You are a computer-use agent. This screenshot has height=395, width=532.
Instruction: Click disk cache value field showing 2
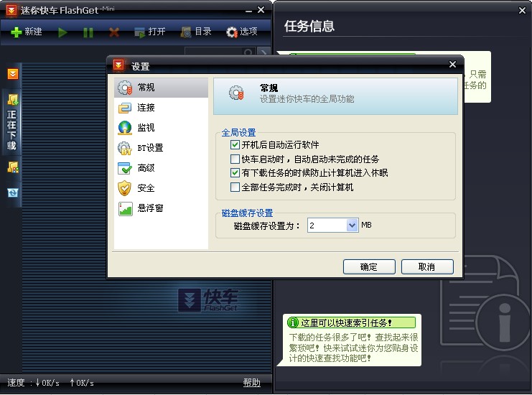click(x=327, y=226)
